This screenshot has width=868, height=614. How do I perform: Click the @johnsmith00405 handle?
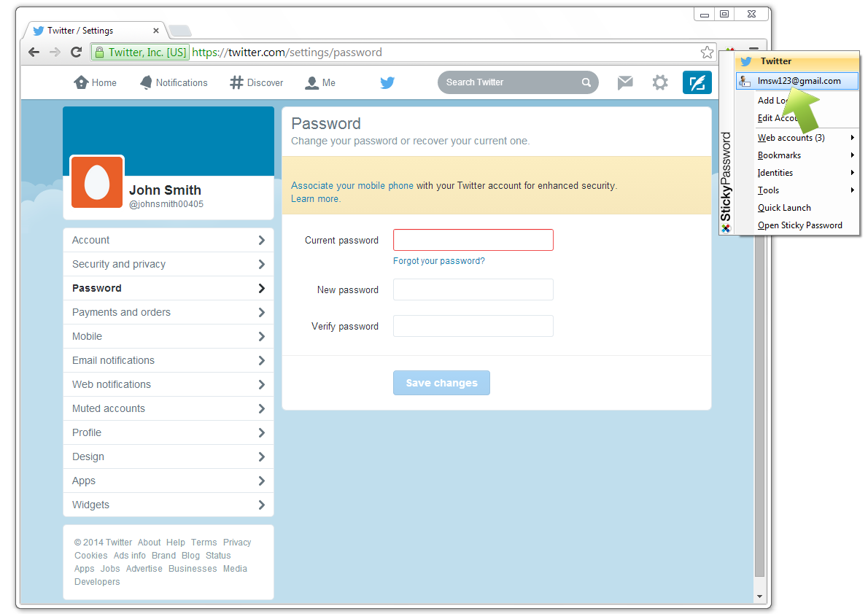pos(166,203)
